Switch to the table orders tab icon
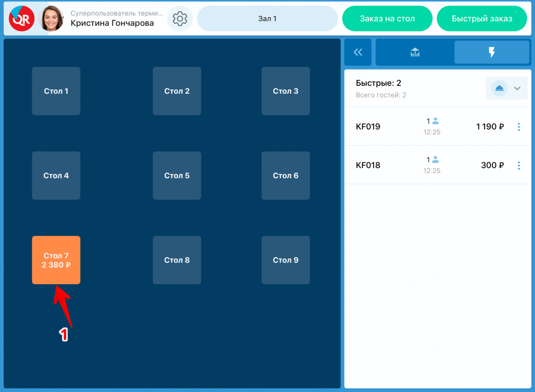 click(x=415, y=53)
